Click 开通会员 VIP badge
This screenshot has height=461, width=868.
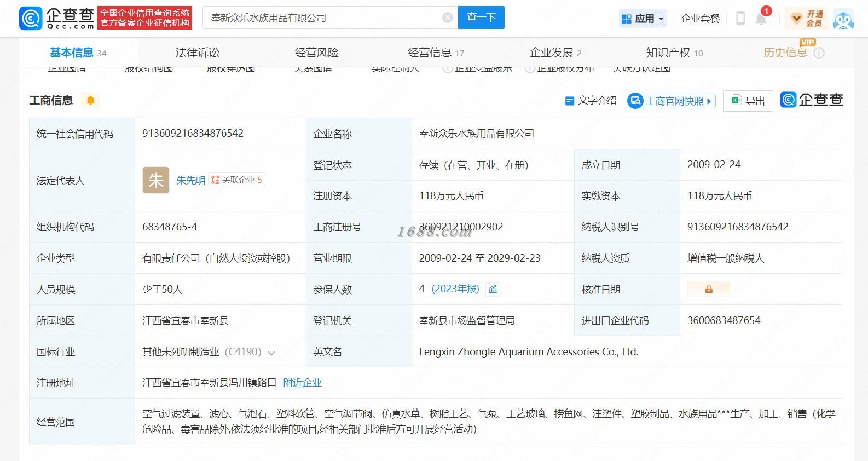click(806, 19)
